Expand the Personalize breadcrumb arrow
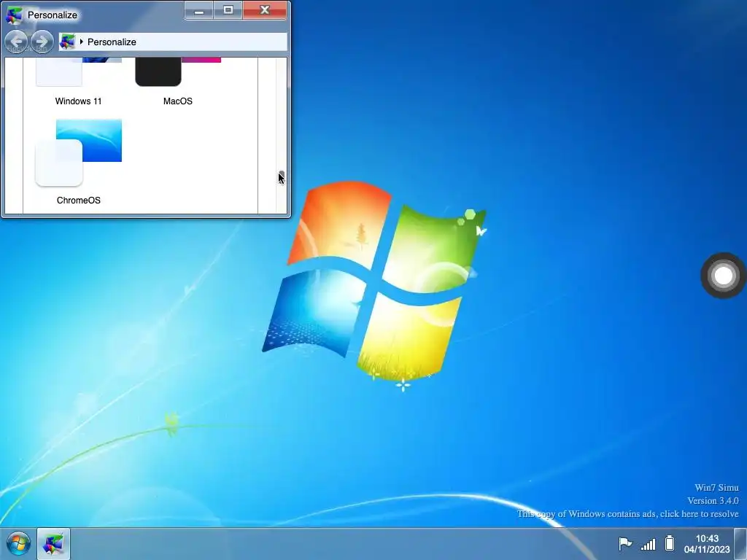The height and width of the screenshot is (560, 747). [82, 42]
